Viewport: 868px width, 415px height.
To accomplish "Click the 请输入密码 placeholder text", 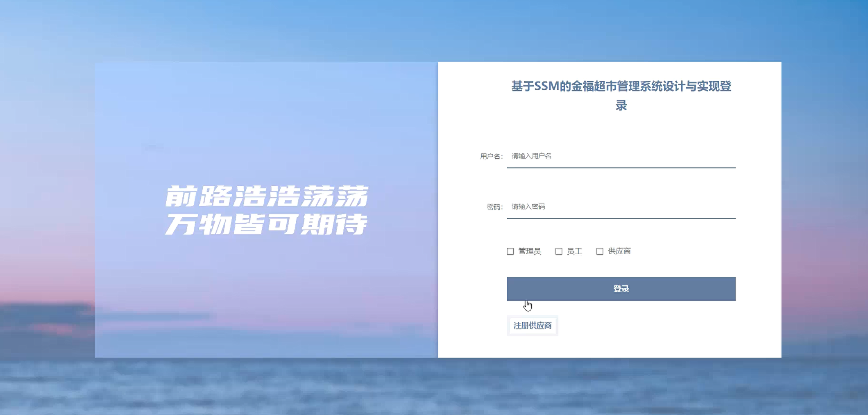I will (528, 207).
